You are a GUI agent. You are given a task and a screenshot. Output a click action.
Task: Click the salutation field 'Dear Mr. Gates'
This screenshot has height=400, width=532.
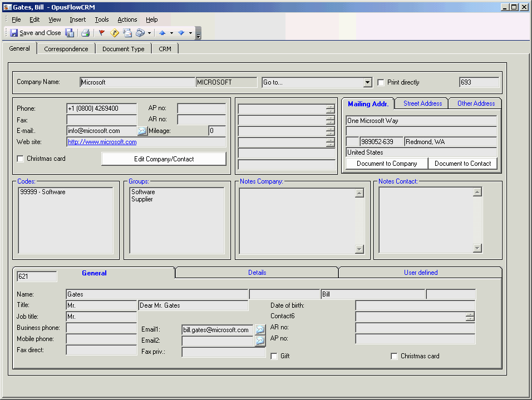[x=194, y=305]
